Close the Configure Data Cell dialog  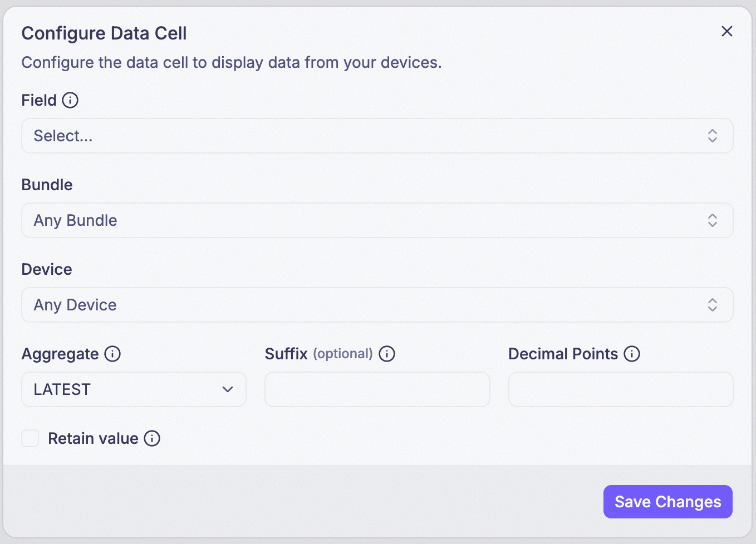coord(727,31)
